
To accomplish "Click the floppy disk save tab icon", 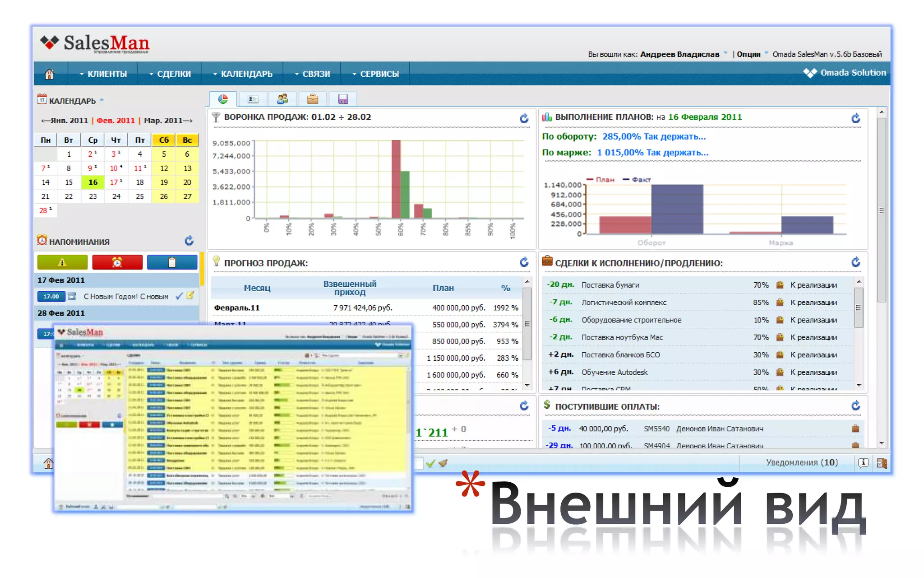I will point(342,99).
